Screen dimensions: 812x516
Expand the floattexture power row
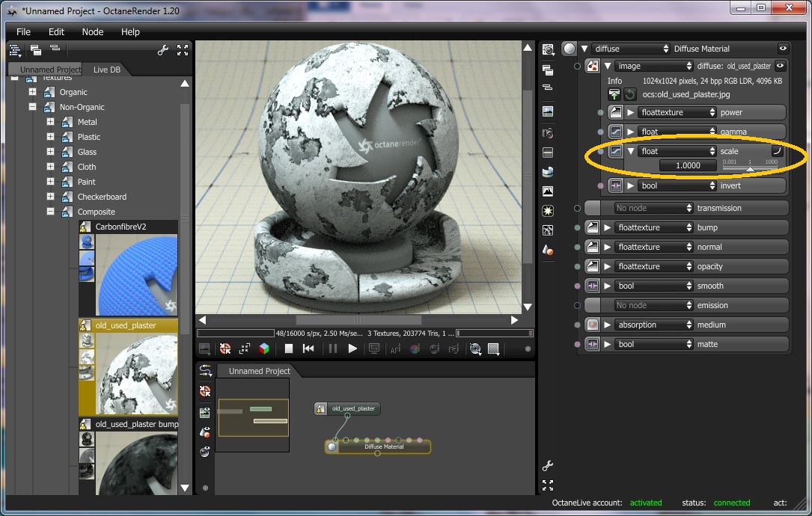631,112
